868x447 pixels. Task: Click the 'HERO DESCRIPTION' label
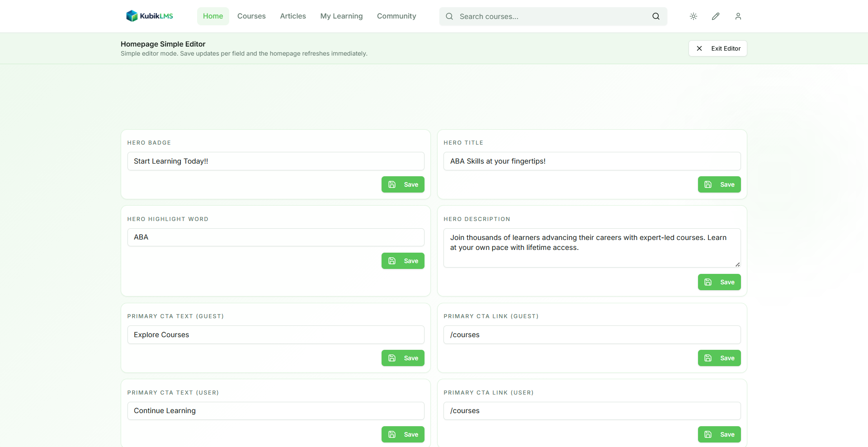(477, 219)
